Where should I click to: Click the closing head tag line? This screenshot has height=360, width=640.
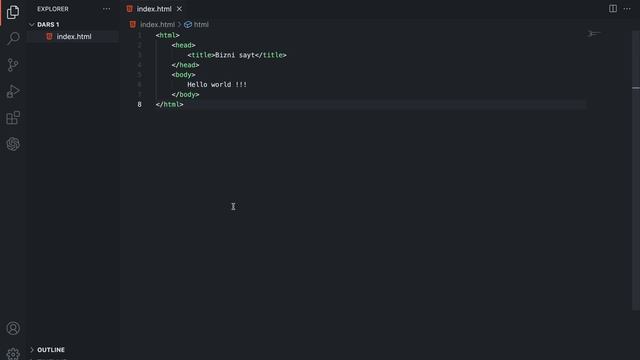pyautogui.click(x=185, y=65)
